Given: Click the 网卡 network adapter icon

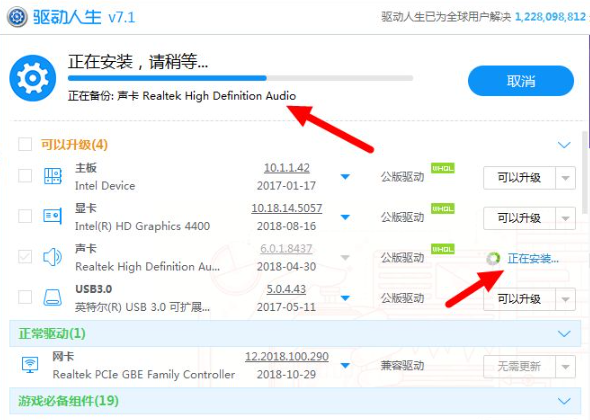Looking at the screenshot, I should (x=30, y=365).
